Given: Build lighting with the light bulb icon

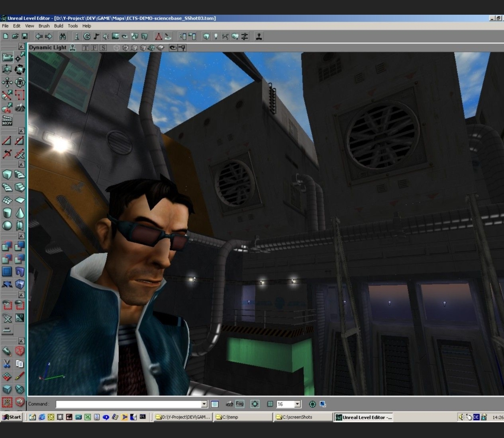Looking at the screenshot, I should 216,36.
